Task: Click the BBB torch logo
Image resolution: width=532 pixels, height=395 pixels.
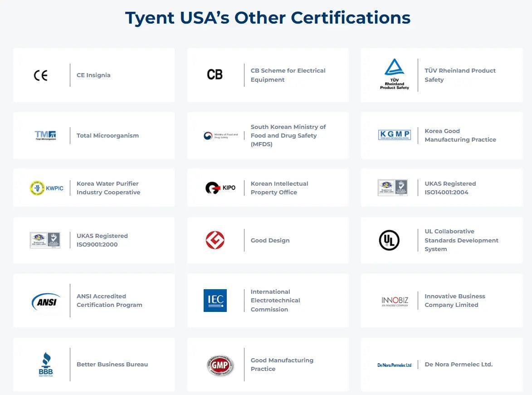Action: pyautogui.click(x=46, y=365)
